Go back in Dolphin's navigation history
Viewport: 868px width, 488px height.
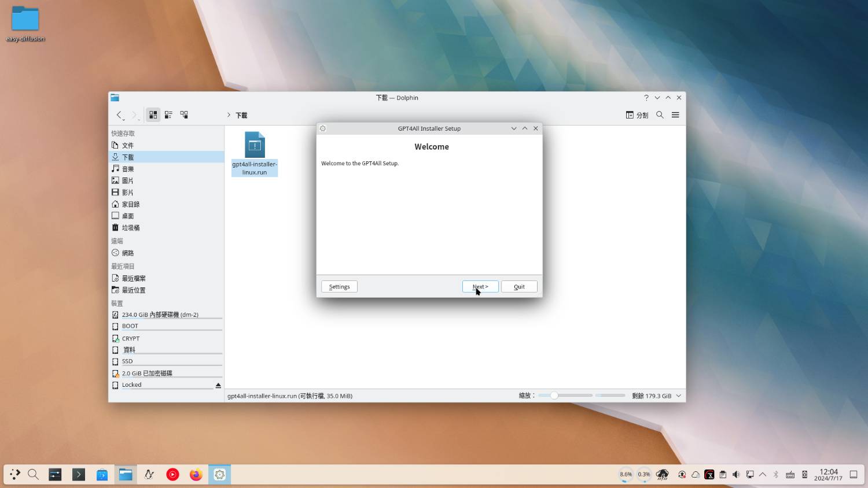[x=120, y=115]
